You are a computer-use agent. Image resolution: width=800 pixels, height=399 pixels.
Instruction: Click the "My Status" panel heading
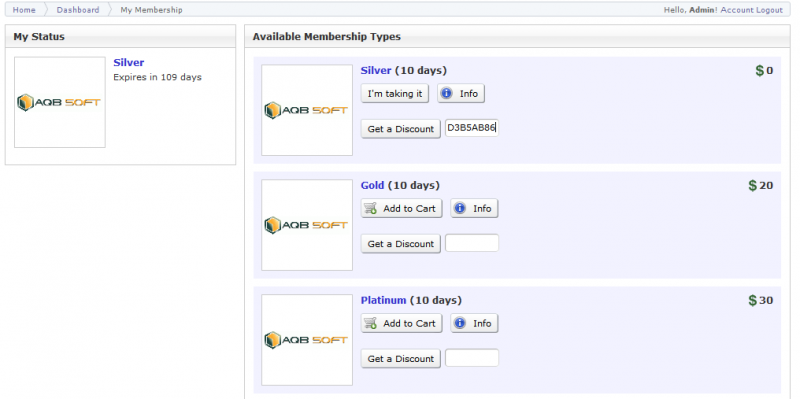39,37
